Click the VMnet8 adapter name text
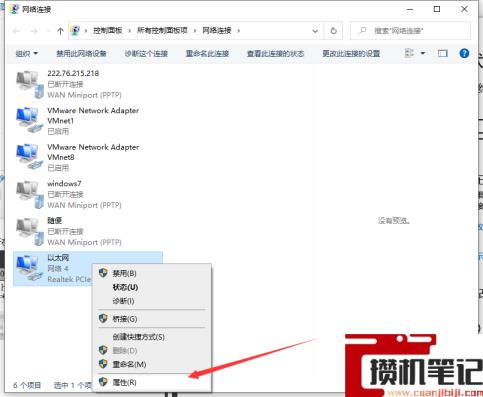 click(x=93, y=152)
